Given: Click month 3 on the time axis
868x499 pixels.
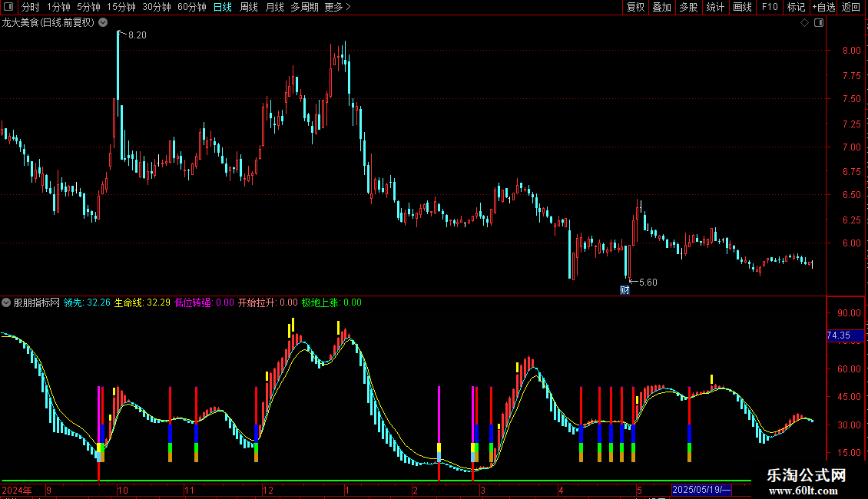Looking at the screenshot, I should point(482,490).
